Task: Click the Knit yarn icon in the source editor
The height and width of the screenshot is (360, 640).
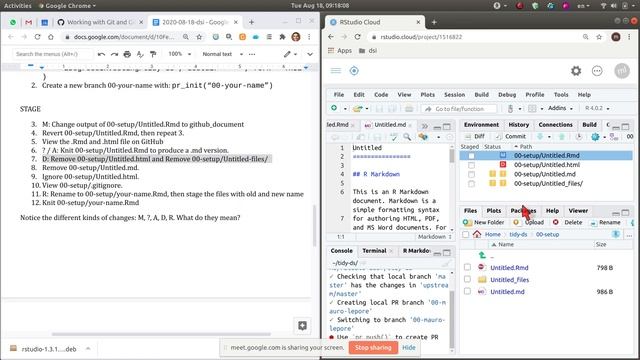Action: tap(423, 137)
